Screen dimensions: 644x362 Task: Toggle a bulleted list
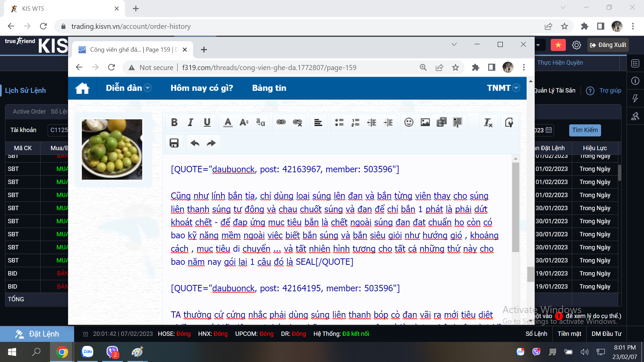click(x=339, y=122)
